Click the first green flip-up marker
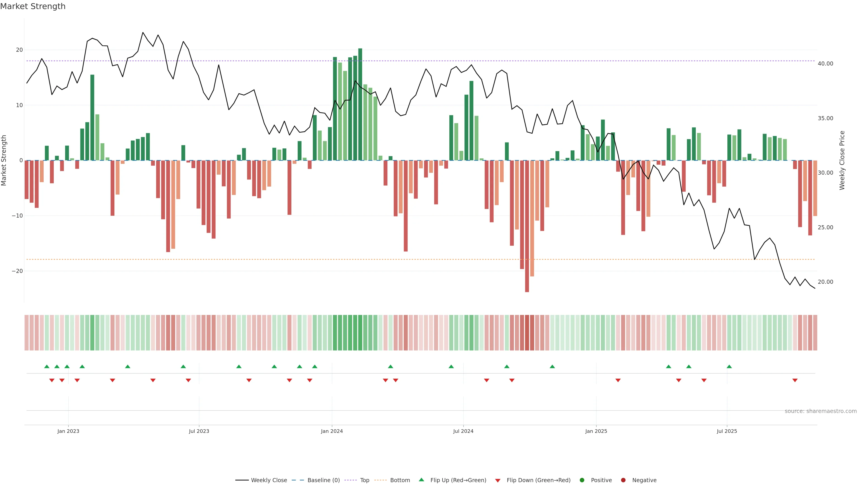 coord(47,366)
